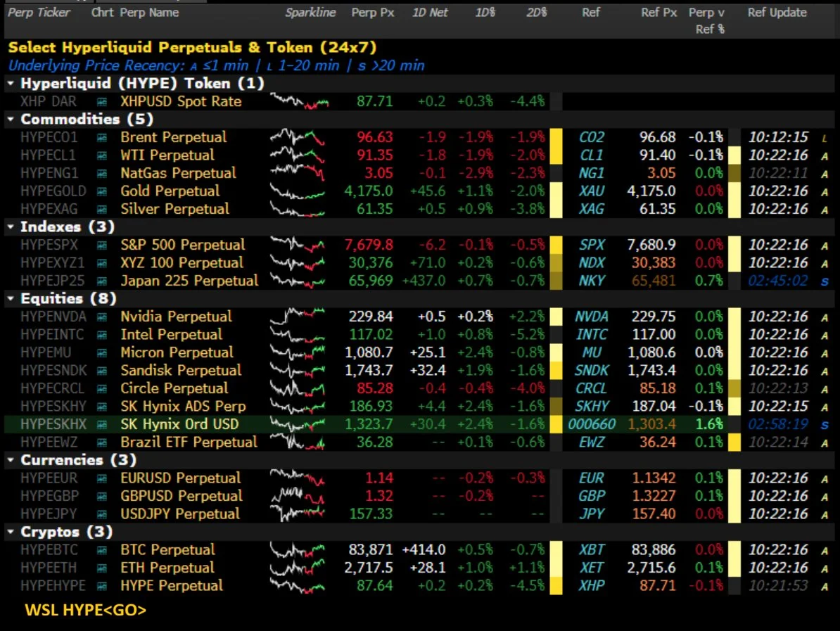Click the USDJPY Perpetual name

180,514
